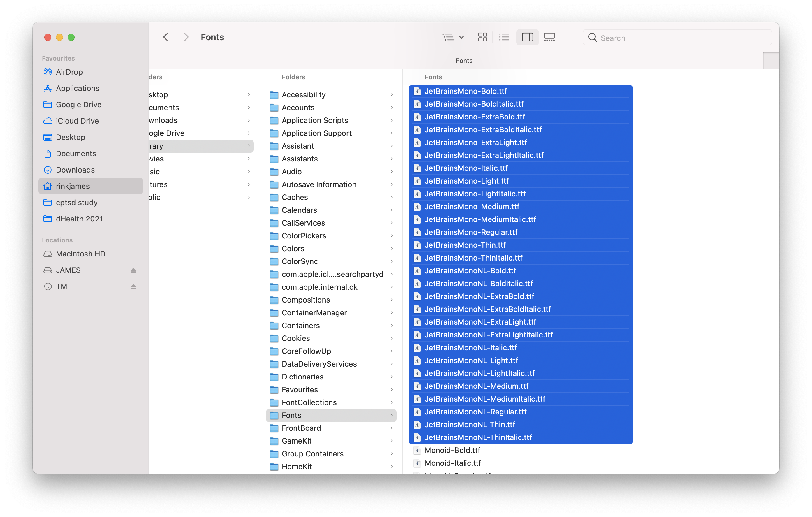Image resolution: width=812 pixels, height=517 pixels.
Task: Select Macintosh HD under Locations
Action: [x=80, y=254]
